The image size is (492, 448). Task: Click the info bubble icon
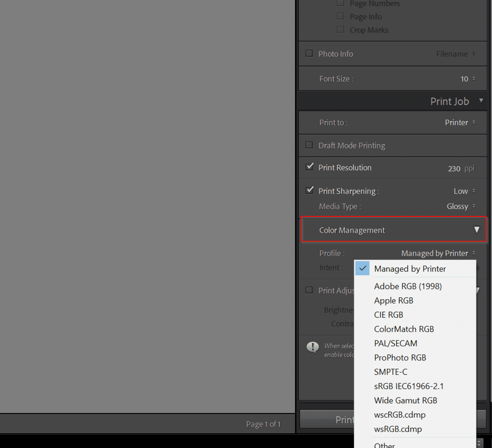(312, 347)
